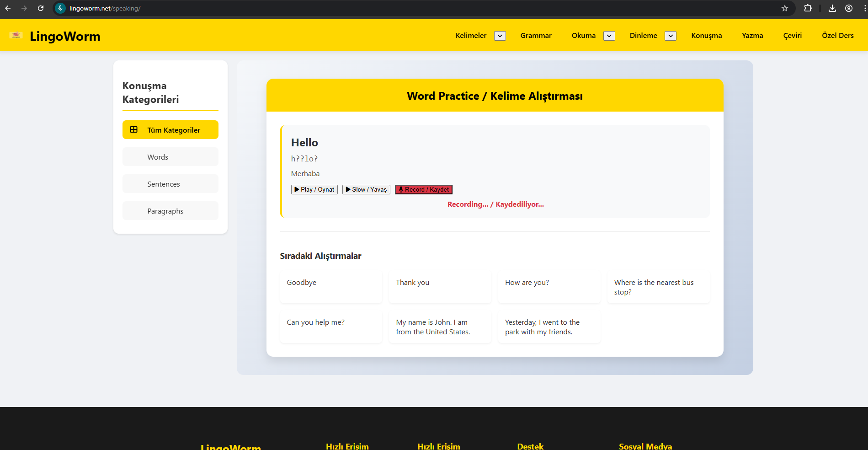
Task: Expand the Kelimeler dropdown arrow
Action: tap(500, 36)
